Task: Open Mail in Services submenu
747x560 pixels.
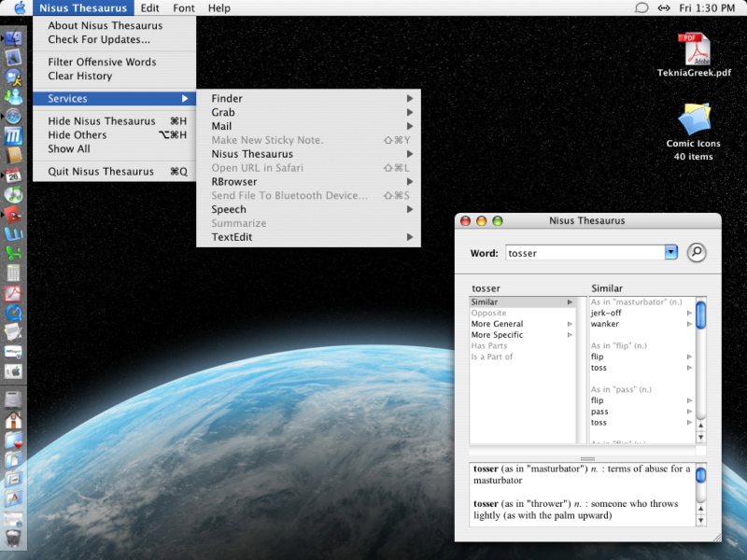Action: click(x=309, y=126)
